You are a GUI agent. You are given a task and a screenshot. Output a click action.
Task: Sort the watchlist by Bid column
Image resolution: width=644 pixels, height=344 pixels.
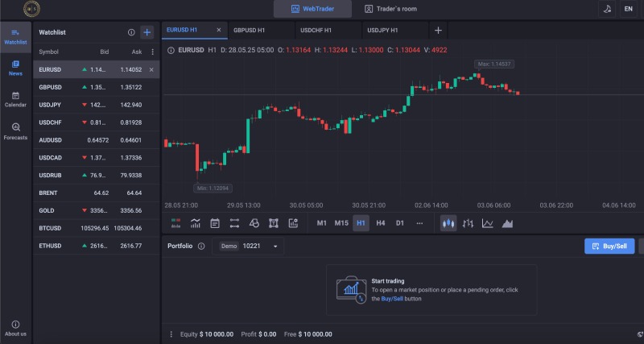[105, 52]
